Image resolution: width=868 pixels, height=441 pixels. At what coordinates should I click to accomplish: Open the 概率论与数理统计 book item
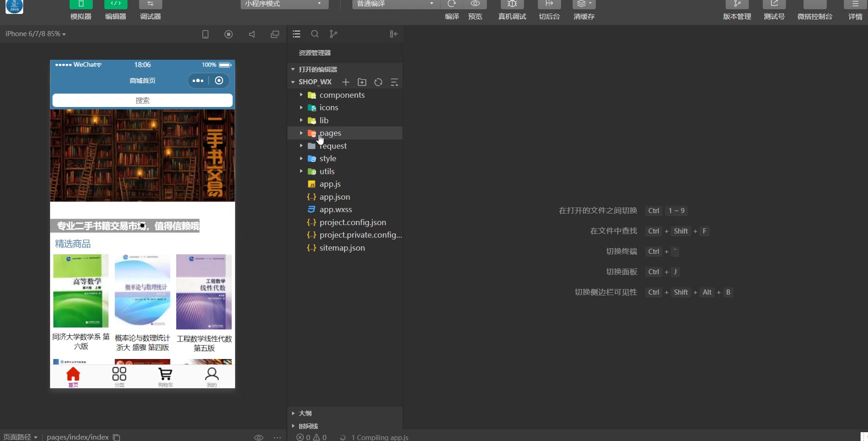[142, 302]
